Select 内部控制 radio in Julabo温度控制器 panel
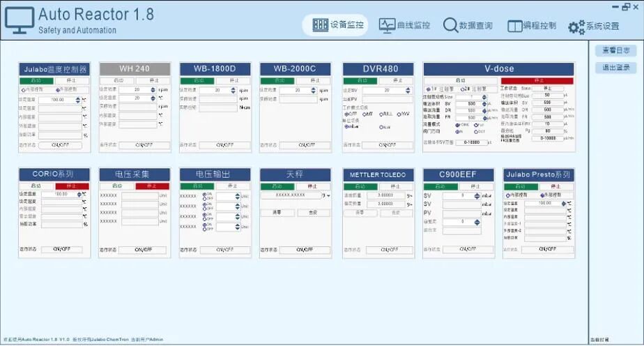644x346 pixels. (24, 90)
